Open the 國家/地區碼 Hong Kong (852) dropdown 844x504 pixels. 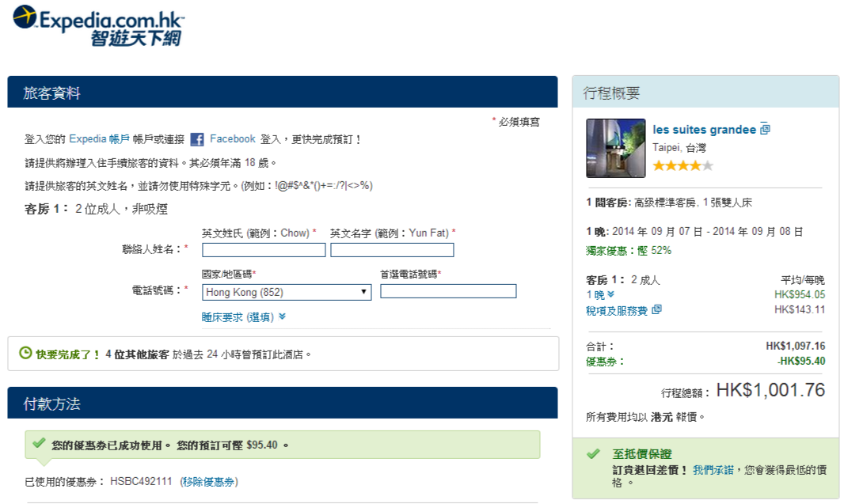click(287, 292)
